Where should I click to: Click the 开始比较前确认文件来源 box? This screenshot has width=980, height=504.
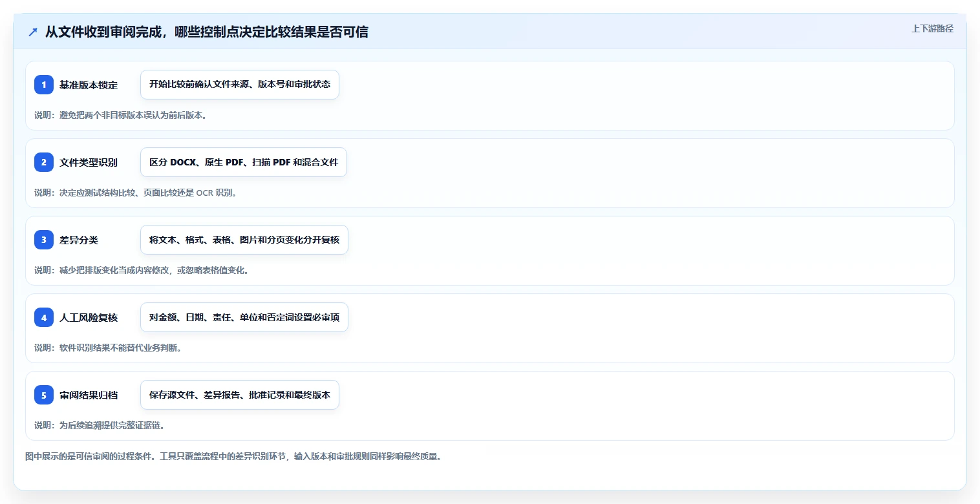pyautogui.click(x=240, y=85)
